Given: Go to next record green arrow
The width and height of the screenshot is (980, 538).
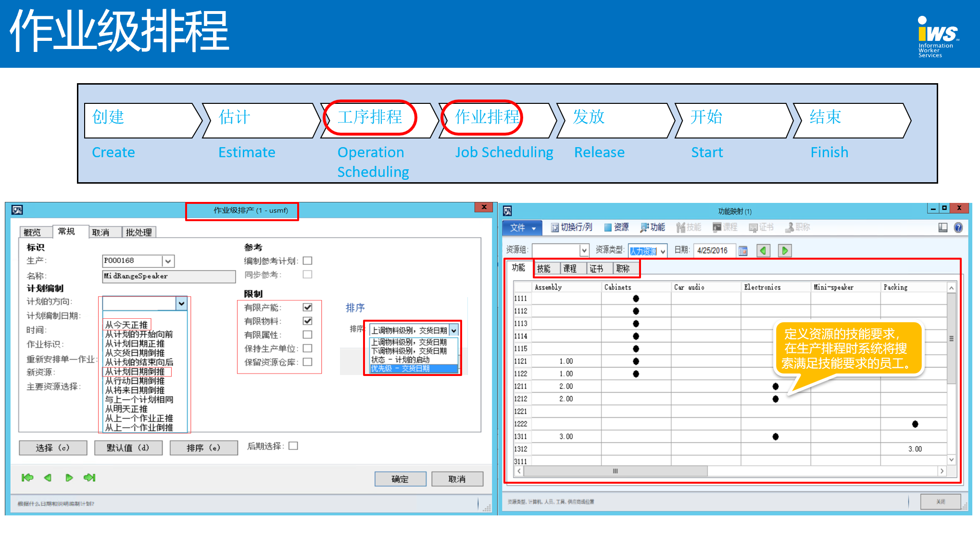Looking at the screenshot, I should coord(69,477).
